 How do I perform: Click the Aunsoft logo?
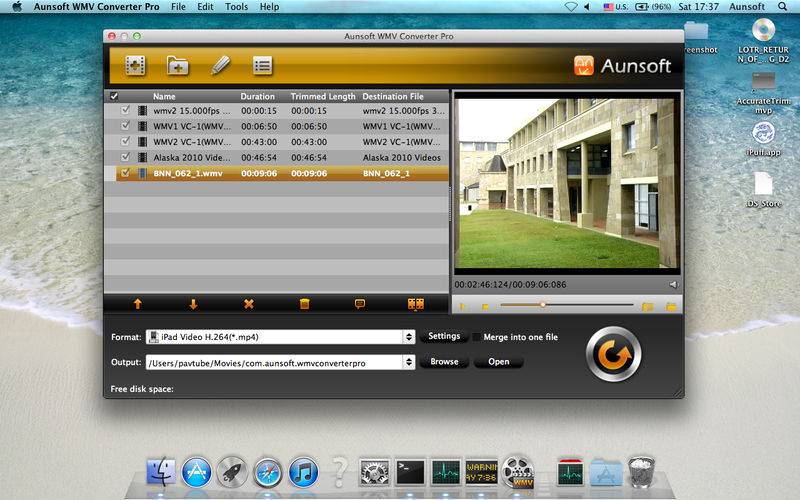[x=622, y=66]
